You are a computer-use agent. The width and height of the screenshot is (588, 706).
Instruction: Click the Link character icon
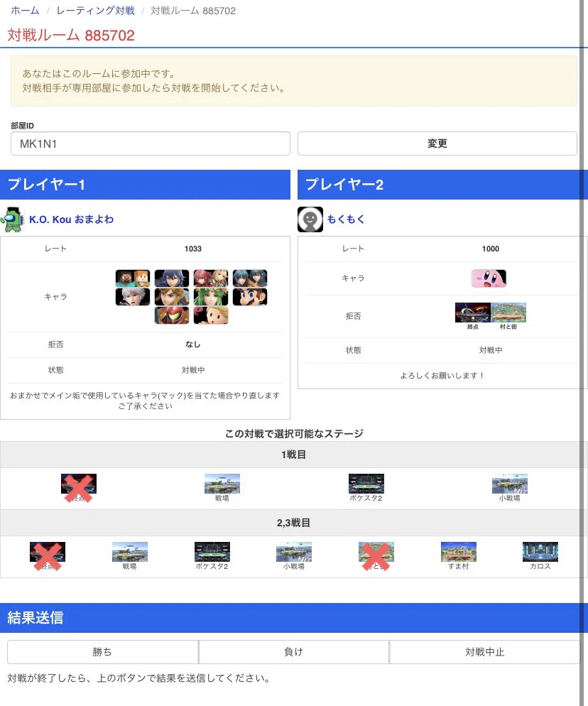coord(172,297)
